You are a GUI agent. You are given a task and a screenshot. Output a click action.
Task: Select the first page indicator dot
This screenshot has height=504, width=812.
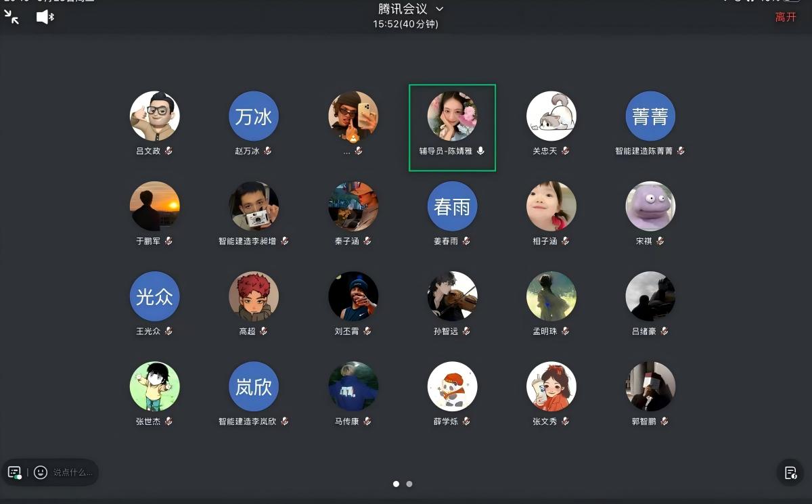click(x=396, y=484)
